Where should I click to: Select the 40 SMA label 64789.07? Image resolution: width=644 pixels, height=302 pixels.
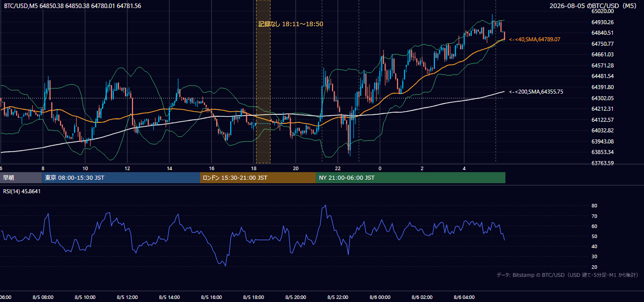click(x=535, y=39)
